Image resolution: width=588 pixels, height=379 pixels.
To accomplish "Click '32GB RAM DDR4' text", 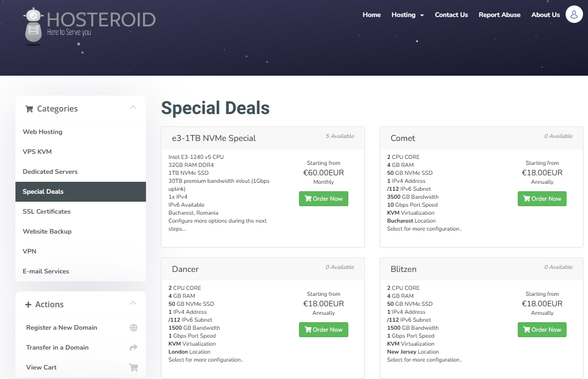I will point(191,165).
